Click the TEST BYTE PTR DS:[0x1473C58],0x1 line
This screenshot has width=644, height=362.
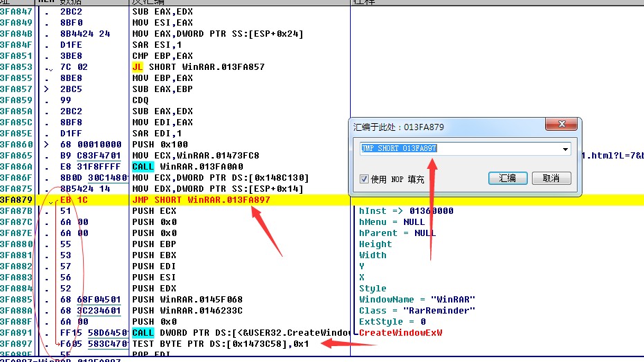coord(220,343)
